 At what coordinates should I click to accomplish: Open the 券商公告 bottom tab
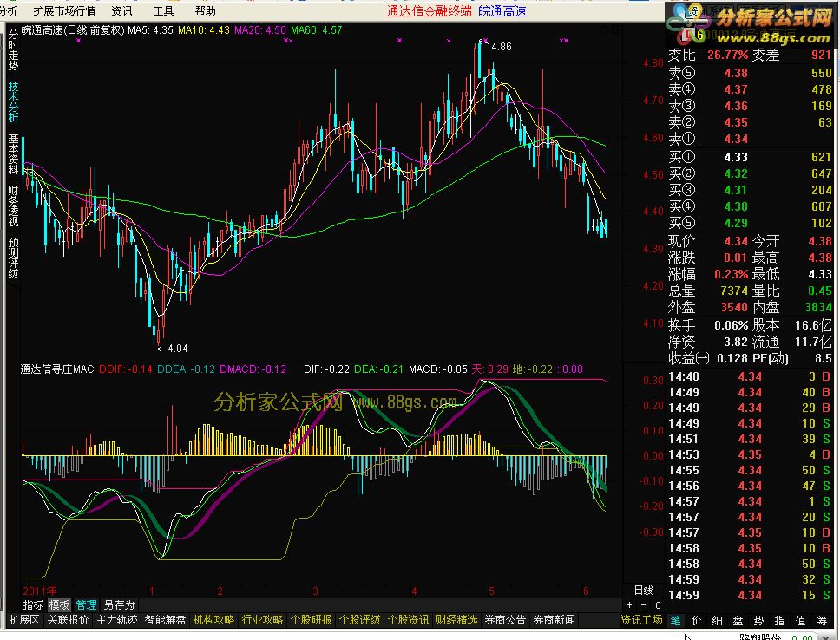tap(505, 620)
